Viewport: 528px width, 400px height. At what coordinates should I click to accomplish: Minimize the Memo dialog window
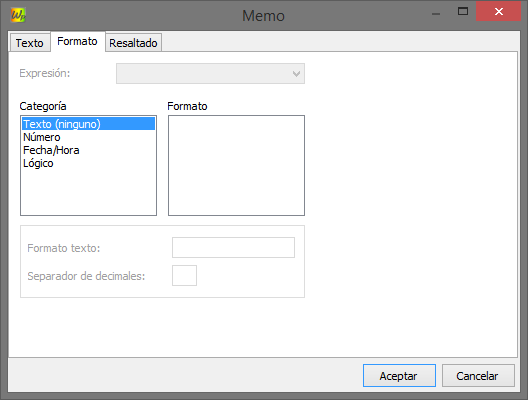tap(436, 14)
